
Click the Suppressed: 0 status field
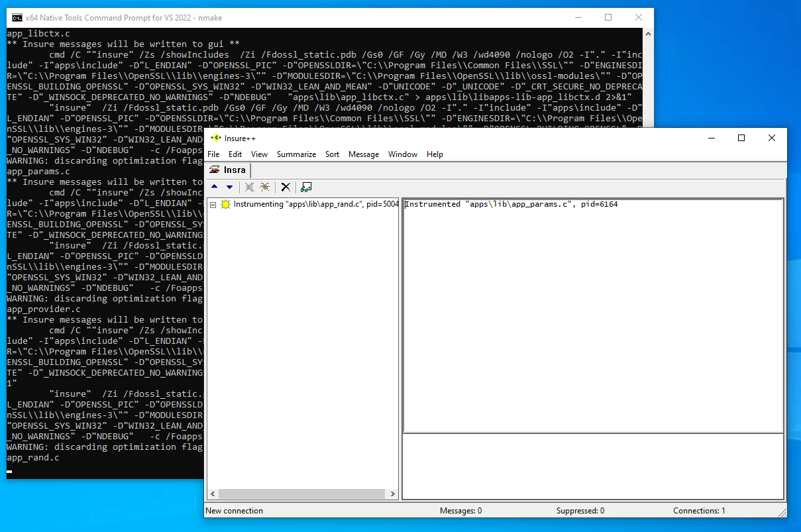580,510
